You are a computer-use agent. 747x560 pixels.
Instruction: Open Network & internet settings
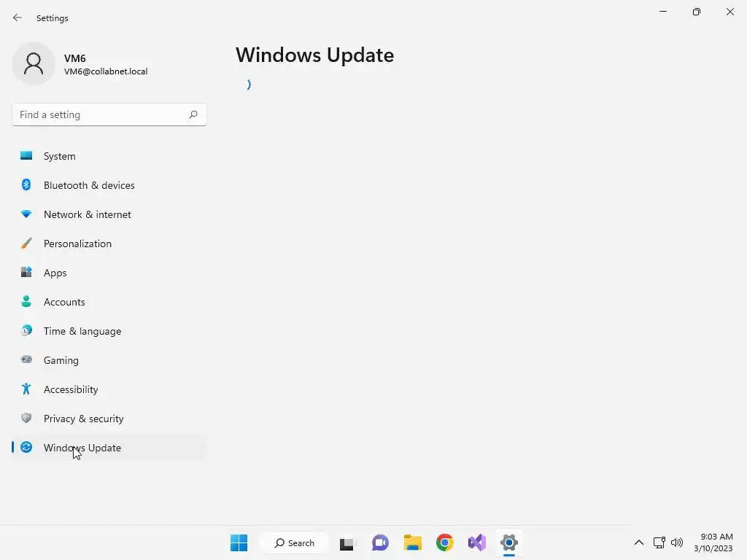coord(109,214)
